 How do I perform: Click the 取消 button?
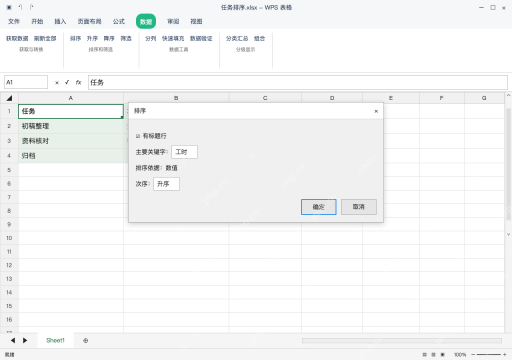(359, 207)
